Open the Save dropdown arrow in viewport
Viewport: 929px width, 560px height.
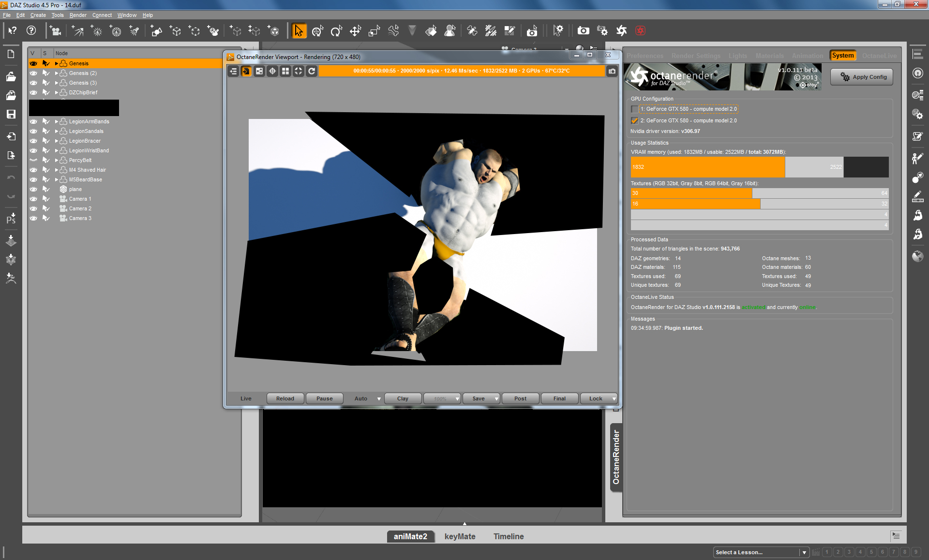496,399
